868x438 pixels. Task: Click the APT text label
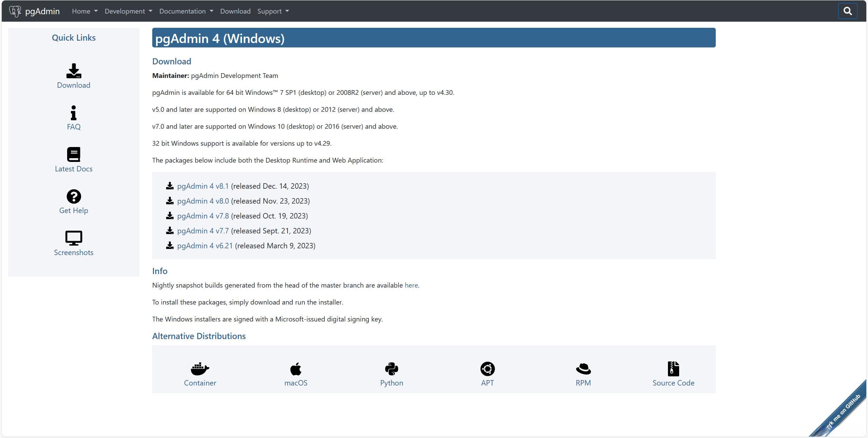pyautogui.click(x=488, y=383)
